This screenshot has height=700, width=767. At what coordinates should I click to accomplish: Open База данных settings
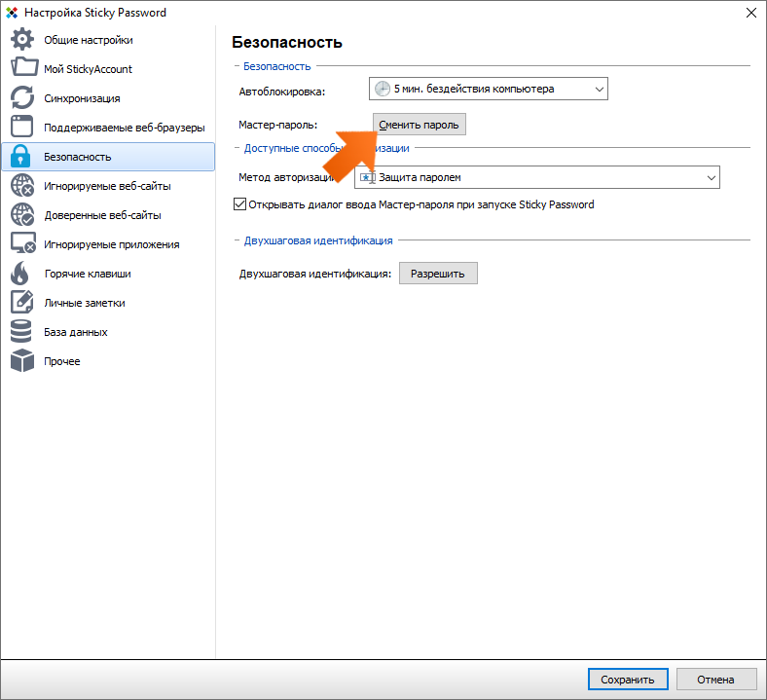76,332
